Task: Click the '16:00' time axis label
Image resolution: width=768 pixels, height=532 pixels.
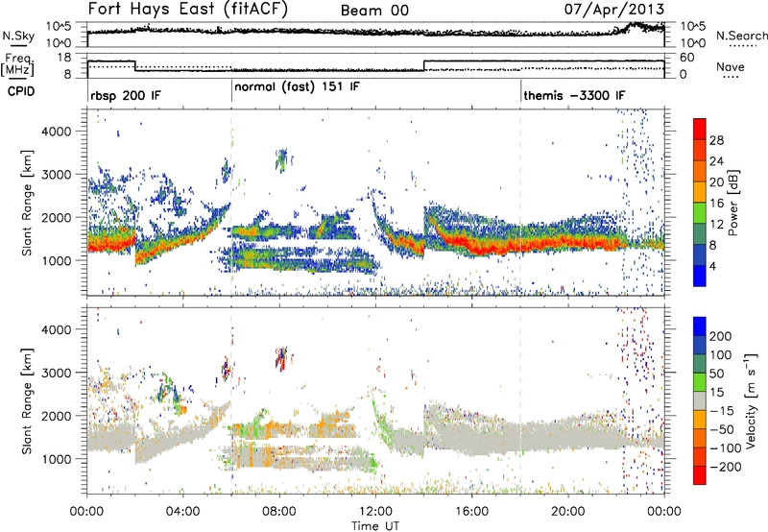Action: point(471,512)
